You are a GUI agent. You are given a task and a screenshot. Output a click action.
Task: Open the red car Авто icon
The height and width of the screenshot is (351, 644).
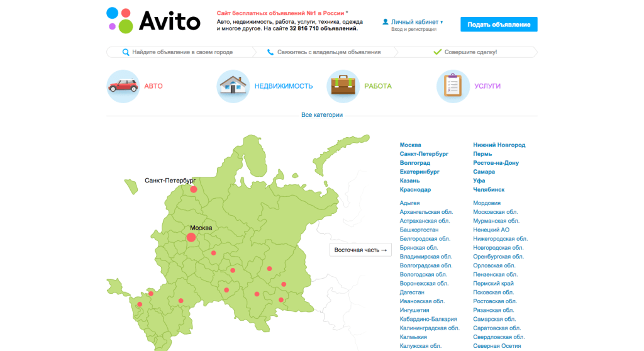pyautogui.click(x=123, y=86)
